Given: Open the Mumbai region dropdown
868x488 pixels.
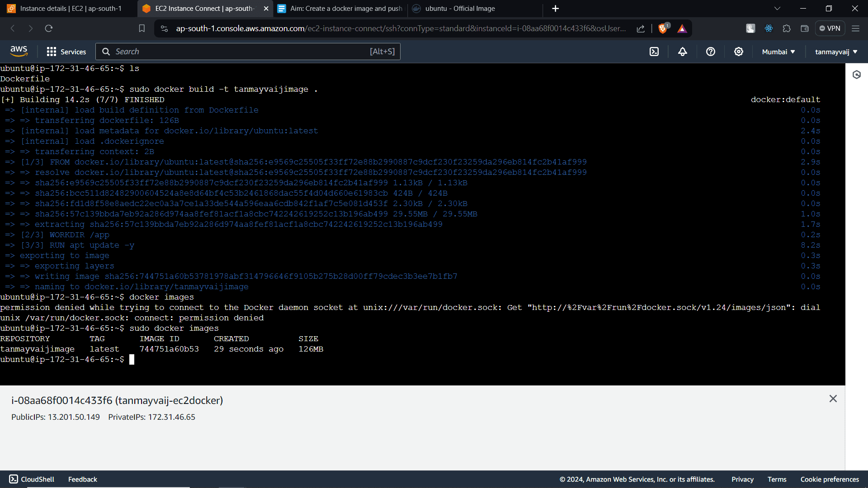Looking at the screenshot, I should click(778, 52).
